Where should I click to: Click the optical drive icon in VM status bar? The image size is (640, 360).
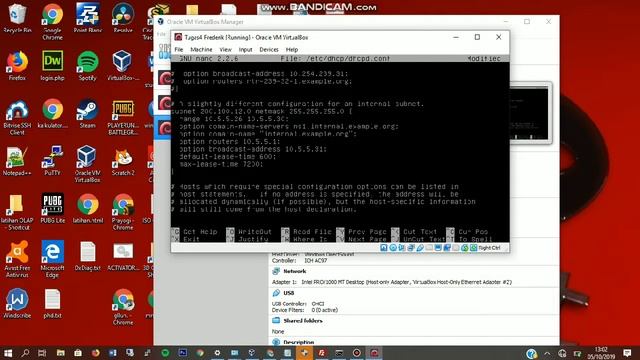[393, 248]
